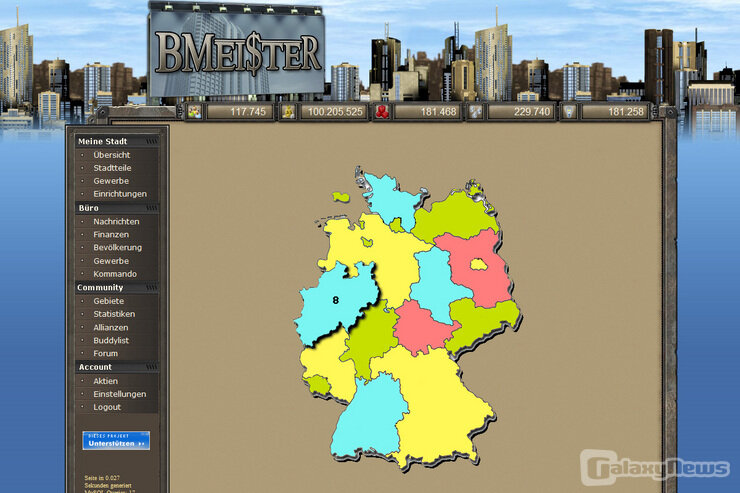Open the Kommando page
The image size is (740, 493).
(115, 274)
